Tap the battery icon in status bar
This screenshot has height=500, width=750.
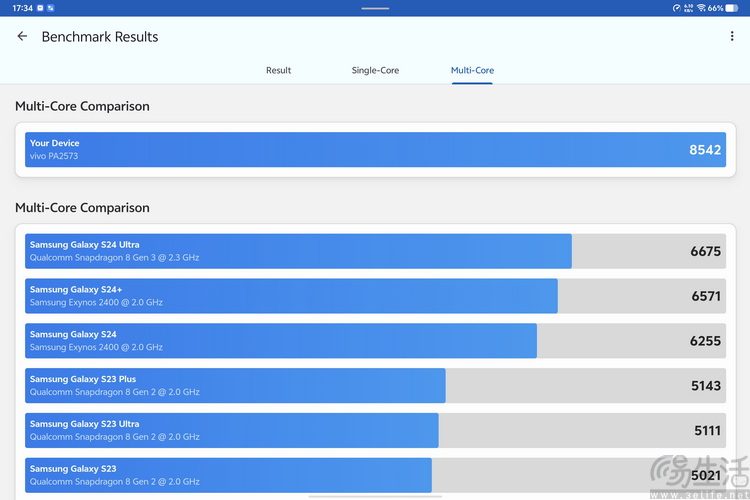coord(732,8)
